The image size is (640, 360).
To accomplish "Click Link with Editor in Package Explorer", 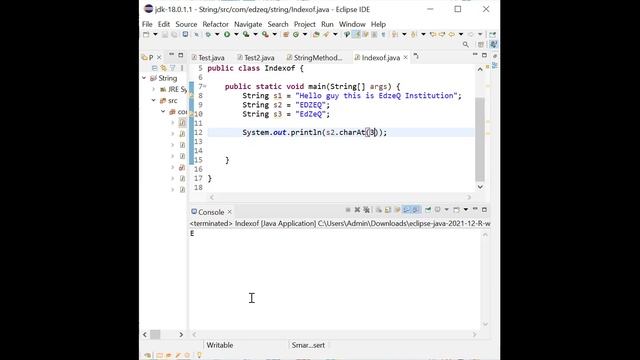I will (164, 68).
